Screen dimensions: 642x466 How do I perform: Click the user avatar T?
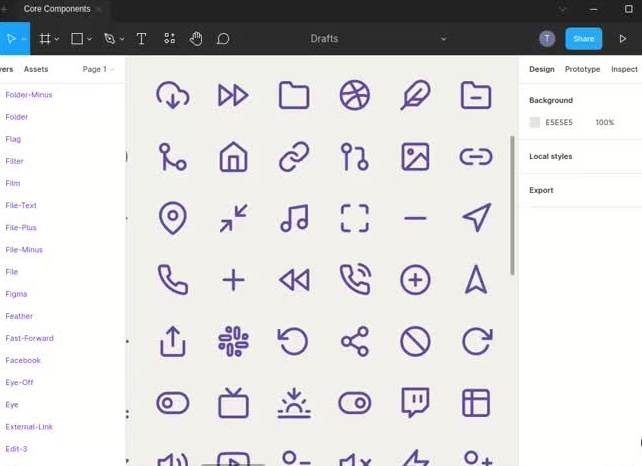pyautogui.click(x=547, y=39)
